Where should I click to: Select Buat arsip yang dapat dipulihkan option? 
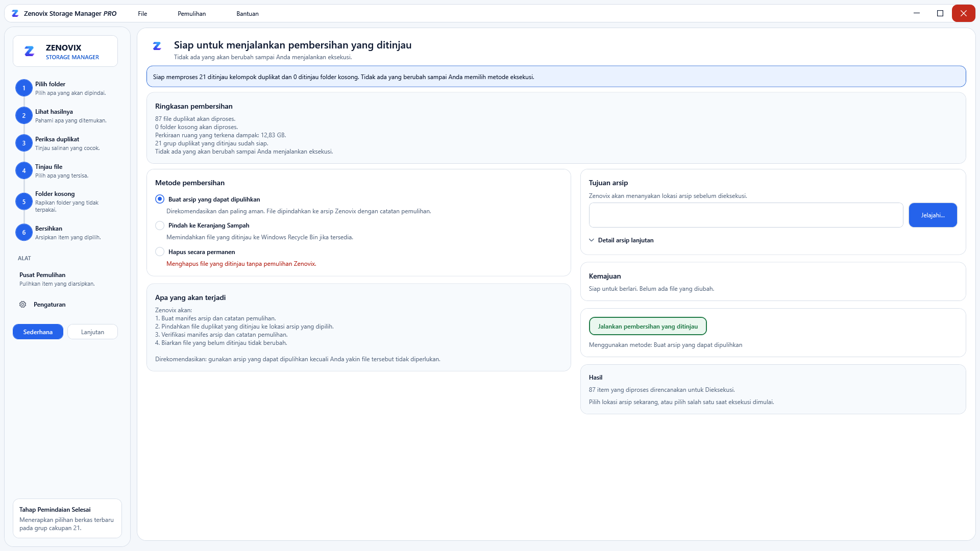160,199
